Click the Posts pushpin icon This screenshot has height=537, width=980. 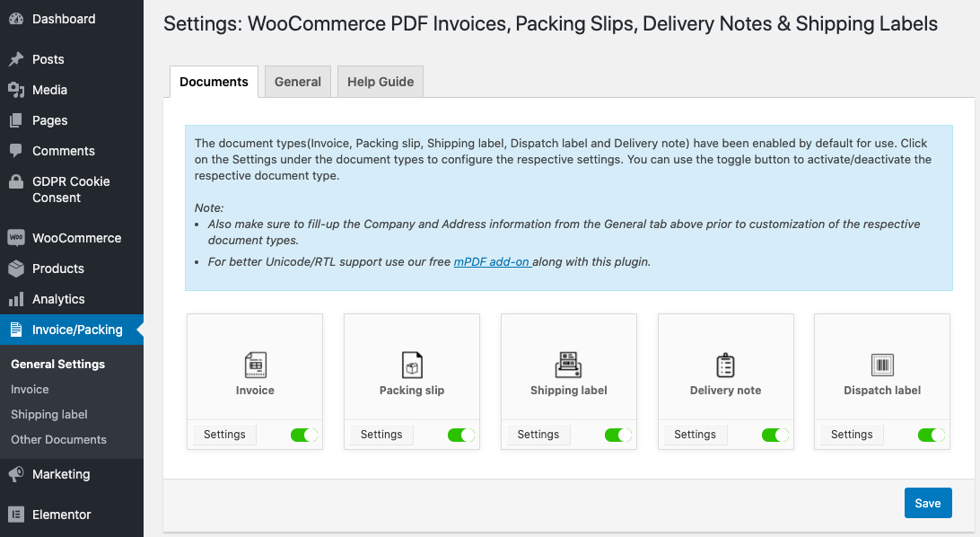[x=16, y=59]
